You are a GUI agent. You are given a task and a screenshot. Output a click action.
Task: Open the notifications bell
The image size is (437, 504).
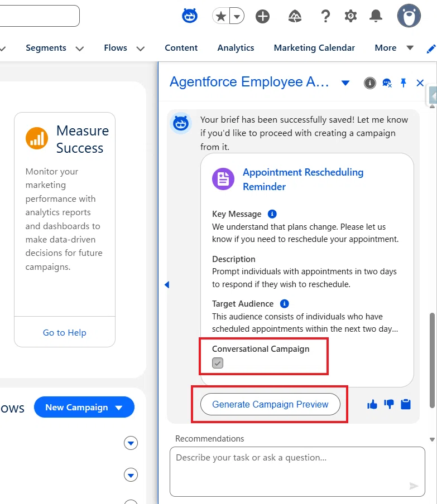pyautogui.click(x=376, y=16)
